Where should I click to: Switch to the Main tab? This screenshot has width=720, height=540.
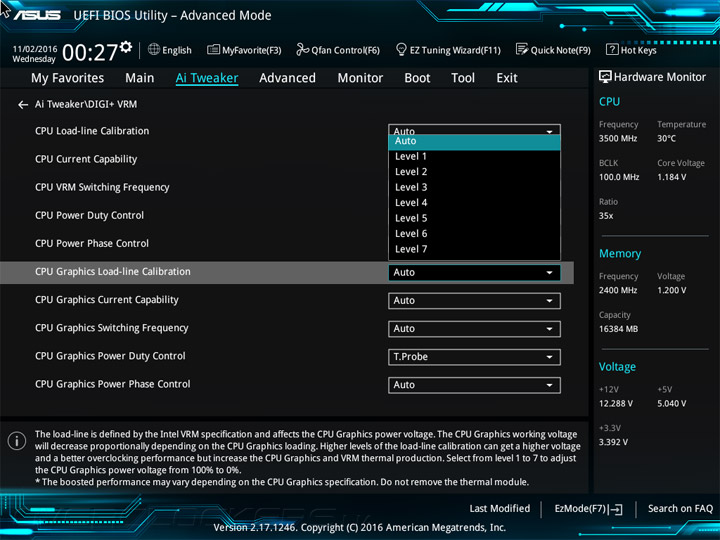click(140, 78)
